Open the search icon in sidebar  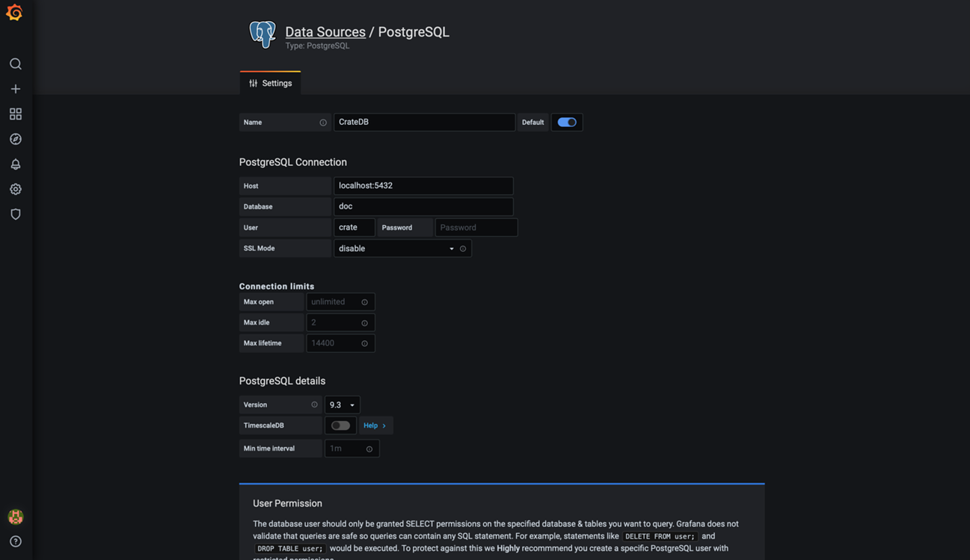click(x=16, y=64)
